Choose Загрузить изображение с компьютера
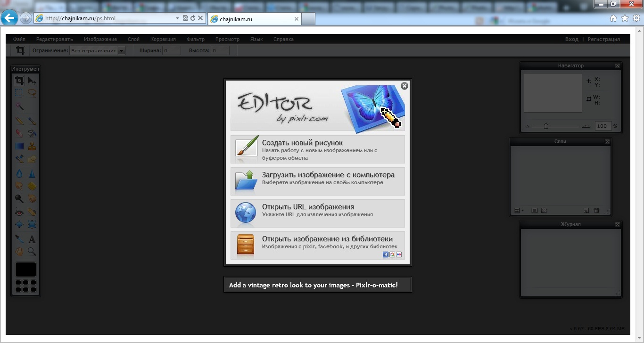Image resolution: width=644 pixels, height=343 pixels. pos(318,181)
